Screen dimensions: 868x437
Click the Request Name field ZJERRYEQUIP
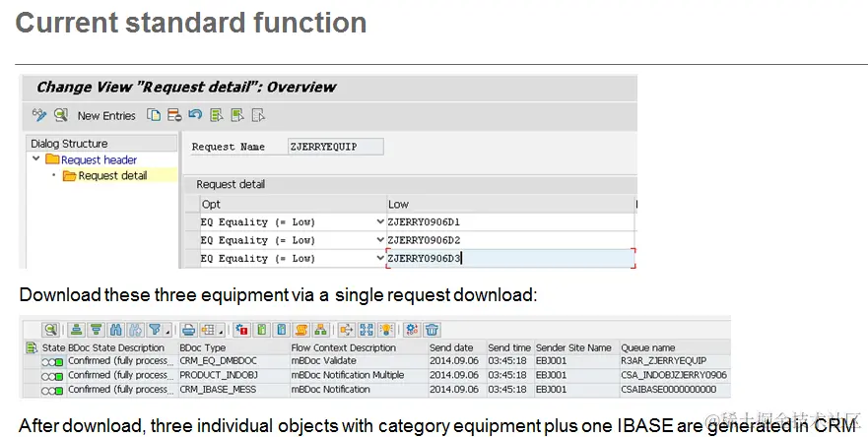(x=335, y=147)
